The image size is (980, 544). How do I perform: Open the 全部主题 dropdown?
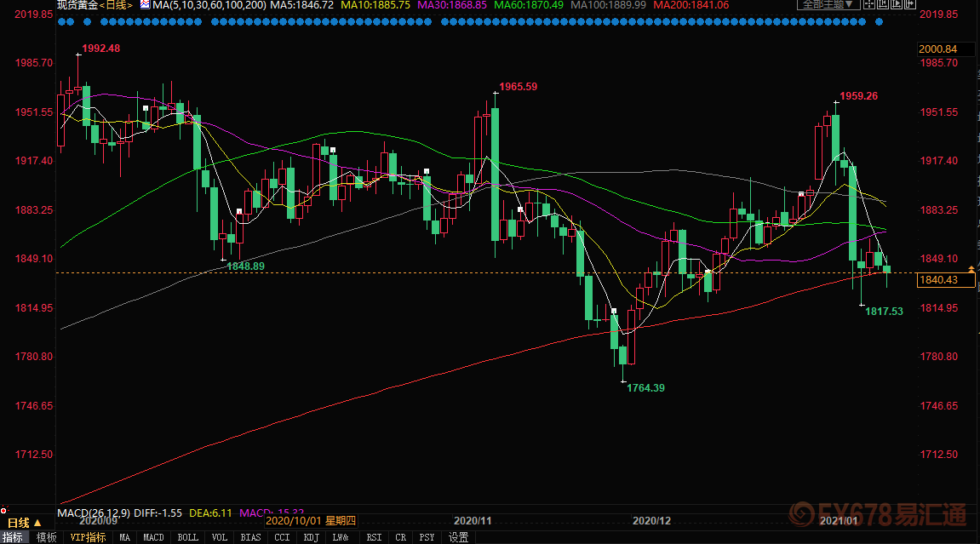828,4
